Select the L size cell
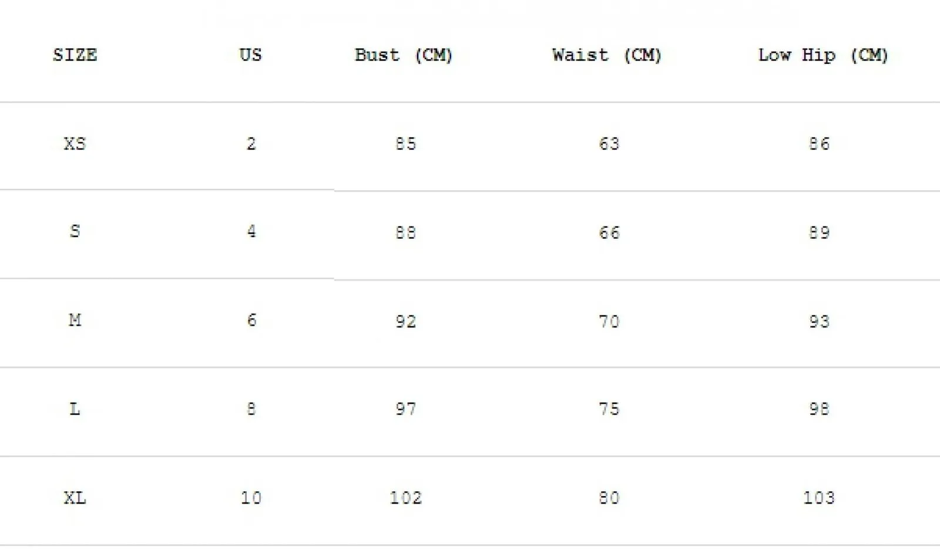Screen dimensions: 940x560 [x=75, y=409]
